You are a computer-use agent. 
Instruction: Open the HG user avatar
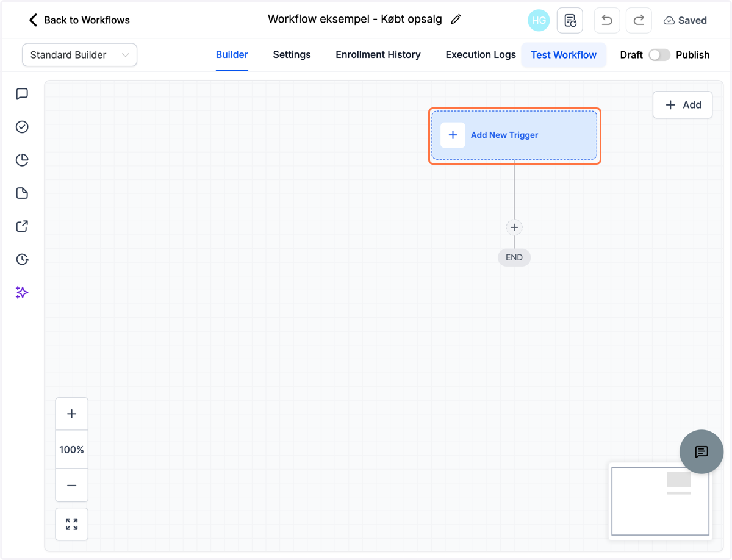539,20
